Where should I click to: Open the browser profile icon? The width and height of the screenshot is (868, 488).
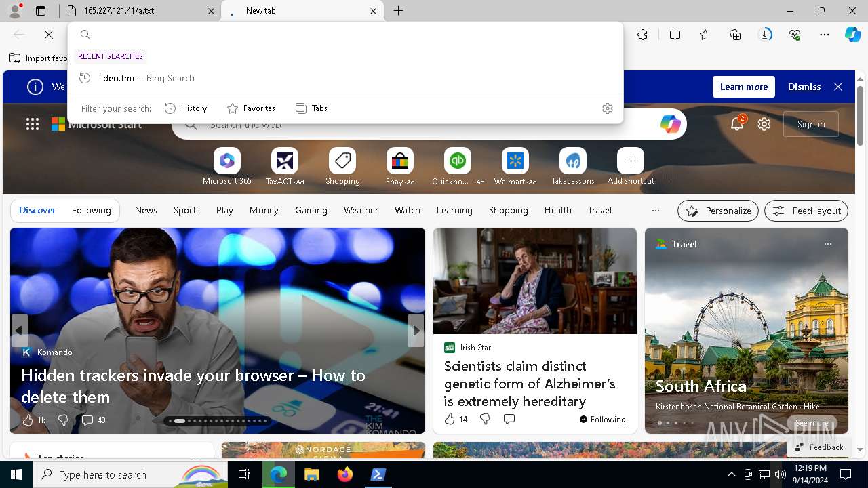(15, 10)
